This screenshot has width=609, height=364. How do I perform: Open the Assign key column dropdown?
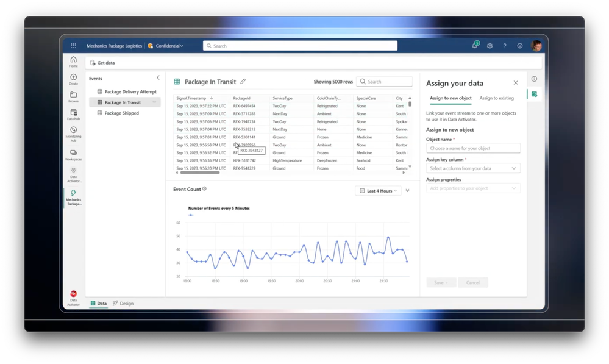473,168
